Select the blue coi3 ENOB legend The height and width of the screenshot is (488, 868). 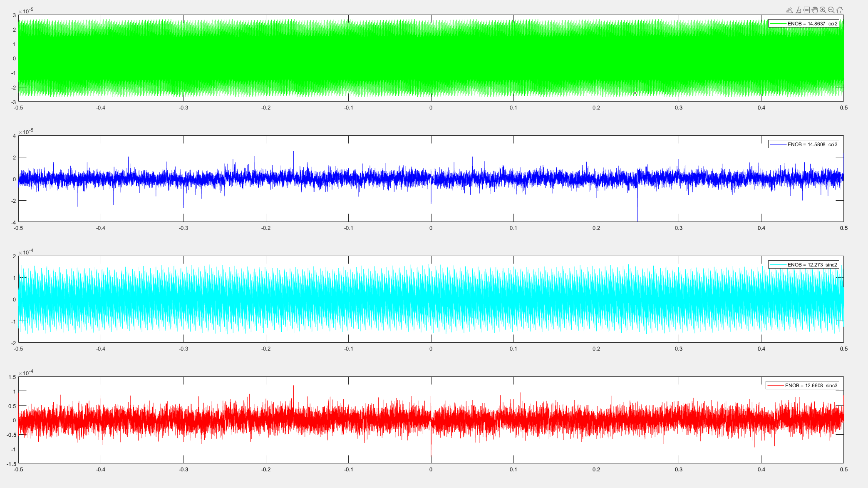tap(804, 144)
